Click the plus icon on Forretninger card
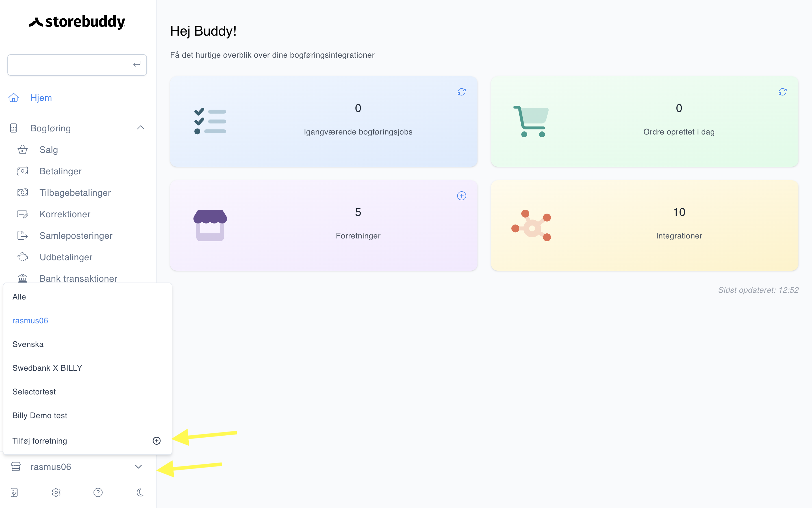 [461, 196]
